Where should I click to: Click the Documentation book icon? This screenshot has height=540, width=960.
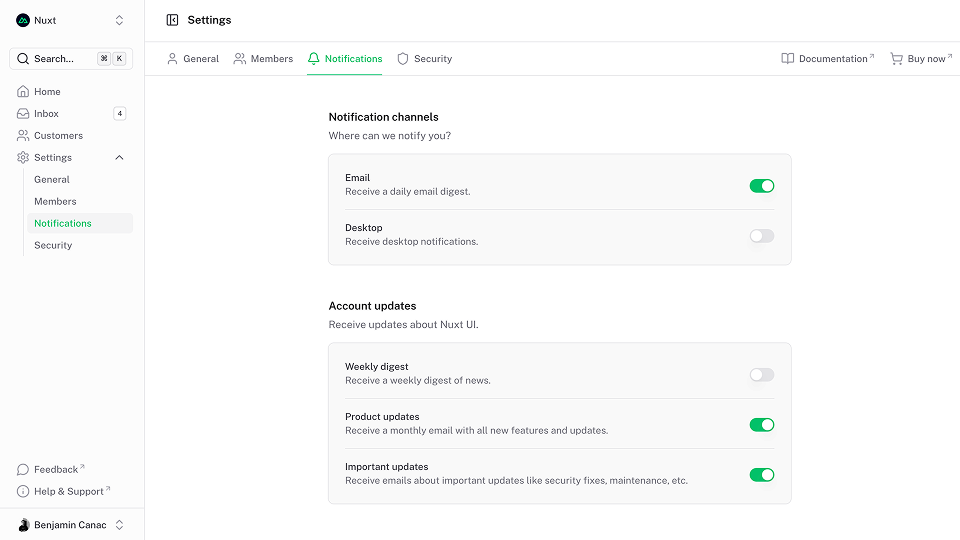788,59
